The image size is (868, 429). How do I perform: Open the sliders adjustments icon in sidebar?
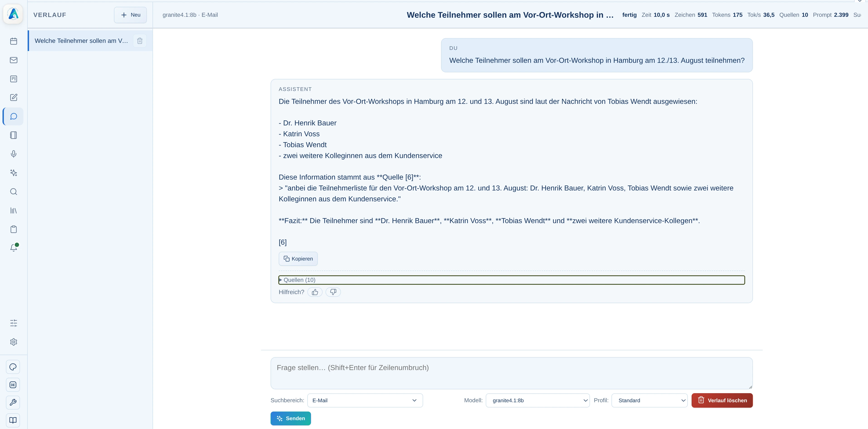click(x=13, y=323)
